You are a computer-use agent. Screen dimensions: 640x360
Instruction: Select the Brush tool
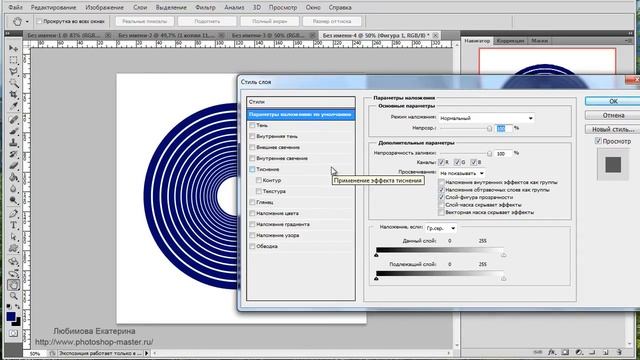[13, 131]
